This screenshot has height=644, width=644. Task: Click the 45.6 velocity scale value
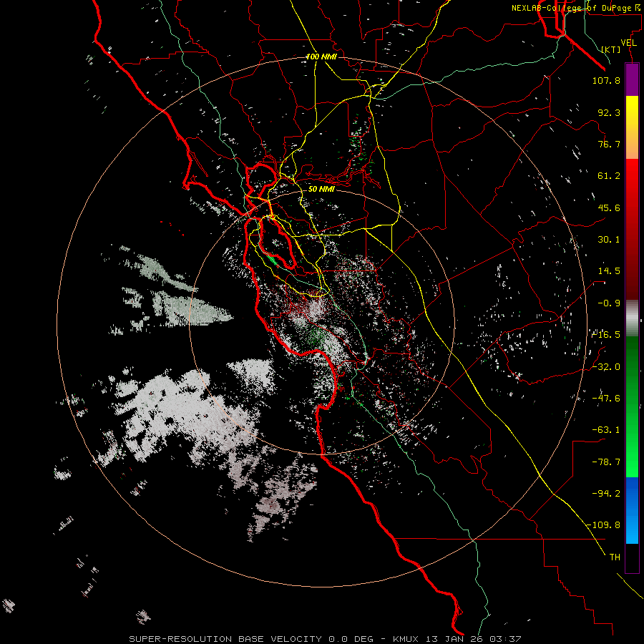coord(609,208)
